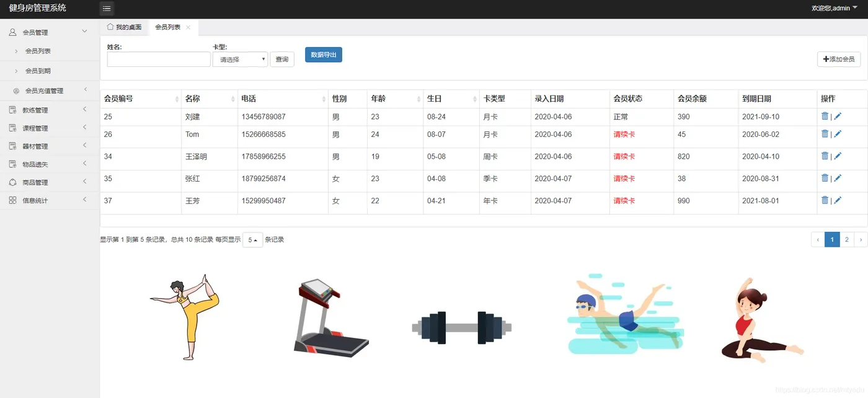Click the 添加会员 button
This screenshot has width=868, height=398.
839,59
